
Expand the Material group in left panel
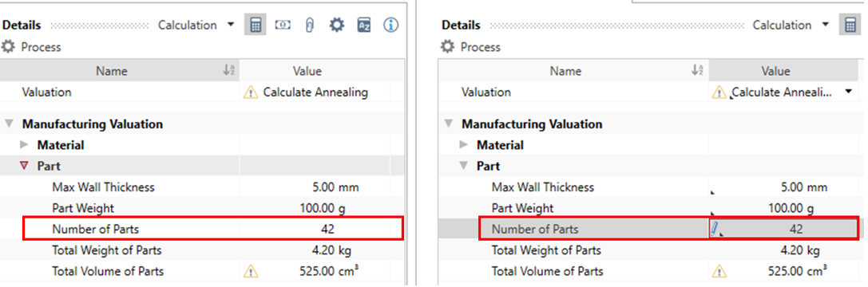(23, 145)
